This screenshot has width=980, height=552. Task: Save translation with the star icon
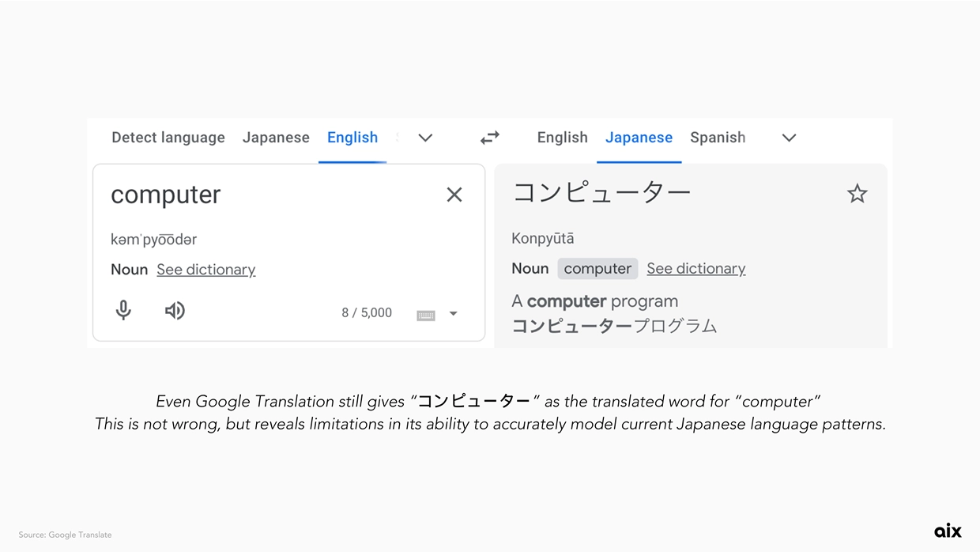(857, 194)
